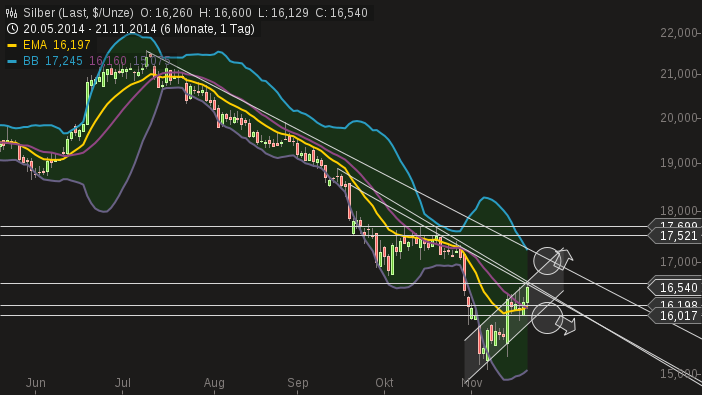This screenshot has height=395, width=702.
Task: Click the open value 'O: 16,260'
Action: [x=166, y=13]
